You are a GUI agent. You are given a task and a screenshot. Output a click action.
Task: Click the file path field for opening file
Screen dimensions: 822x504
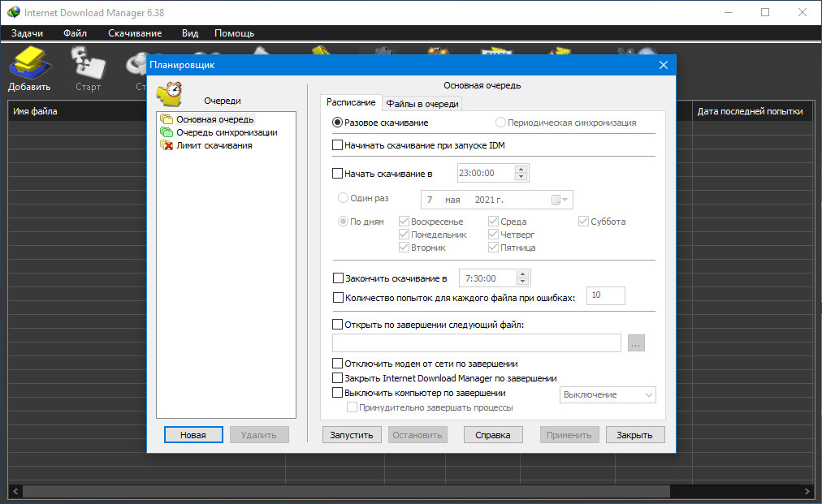tap(477, 343)
